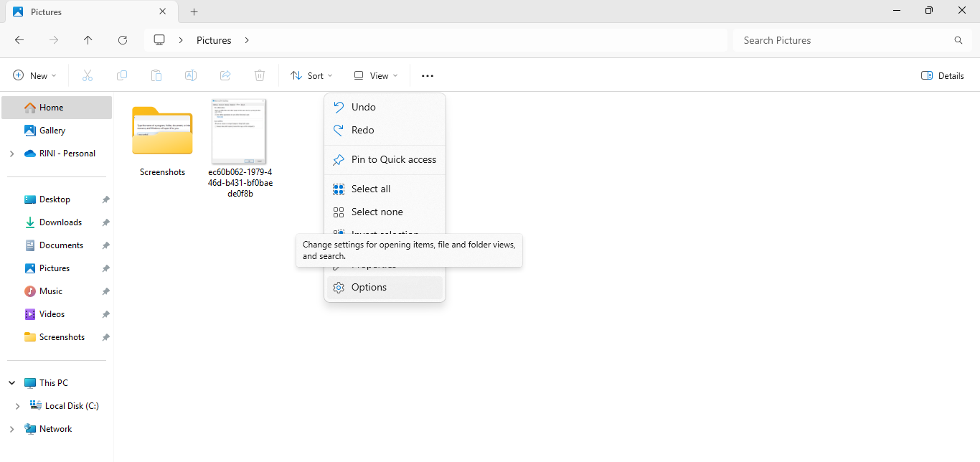This screenshot has width=980, height=462.
Task: Click the Refresh icon in navigation bar
Action: pyautogui.click(x=123, y=40)
